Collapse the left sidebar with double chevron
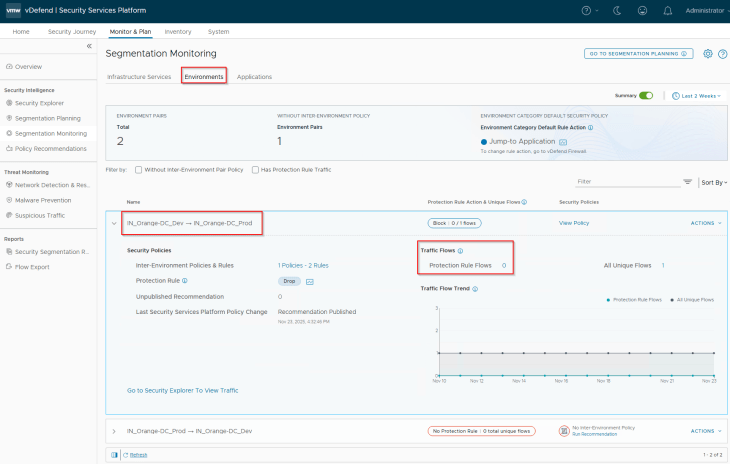The width and height of the screenshot is (730, 464). 89,46
